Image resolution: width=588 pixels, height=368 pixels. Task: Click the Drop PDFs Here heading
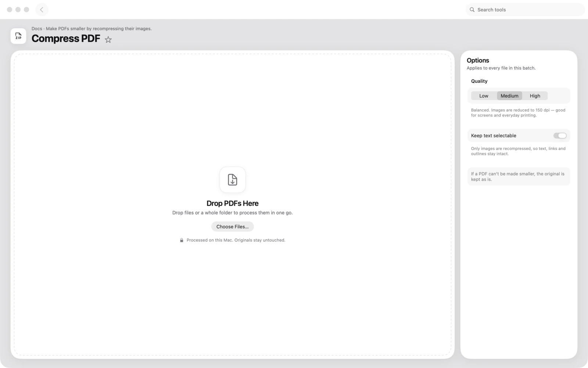click(x=233, y=203)
